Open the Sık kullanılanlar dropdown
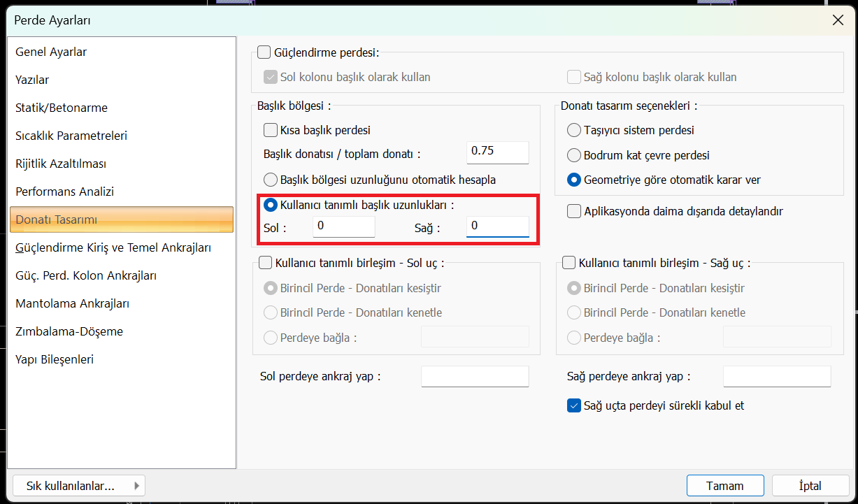 [x=78, y=486]
